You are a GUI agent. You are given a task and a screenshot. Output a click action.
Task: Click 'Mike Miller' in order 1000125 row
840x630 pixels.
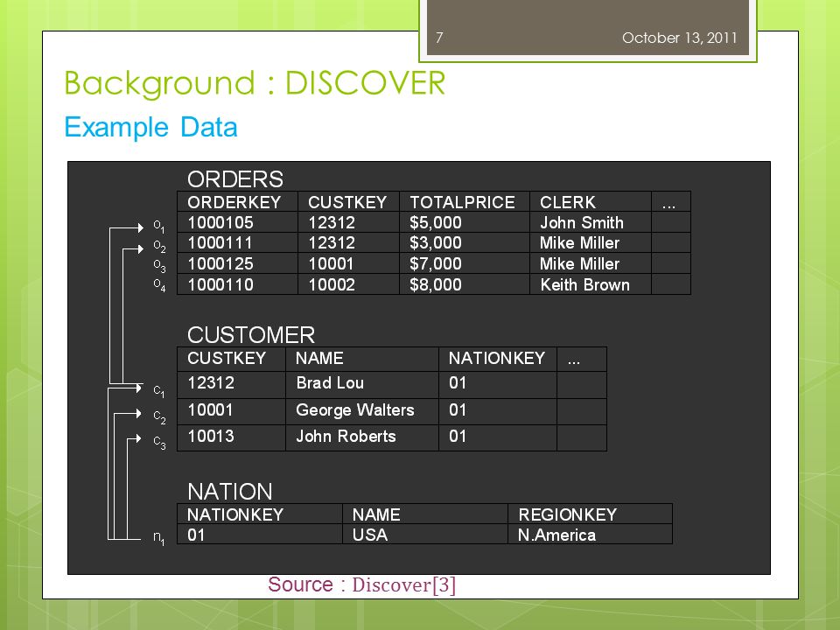coord(579,263)
